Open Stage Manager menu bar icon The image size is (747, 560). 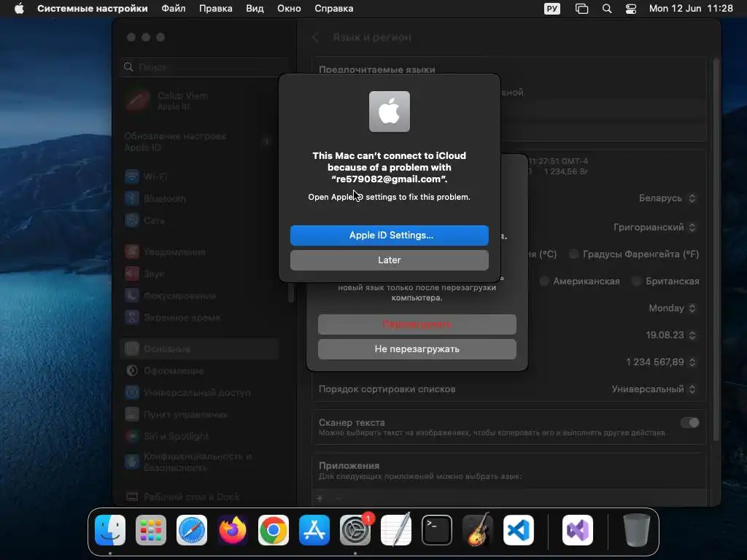tap(581, 9)
